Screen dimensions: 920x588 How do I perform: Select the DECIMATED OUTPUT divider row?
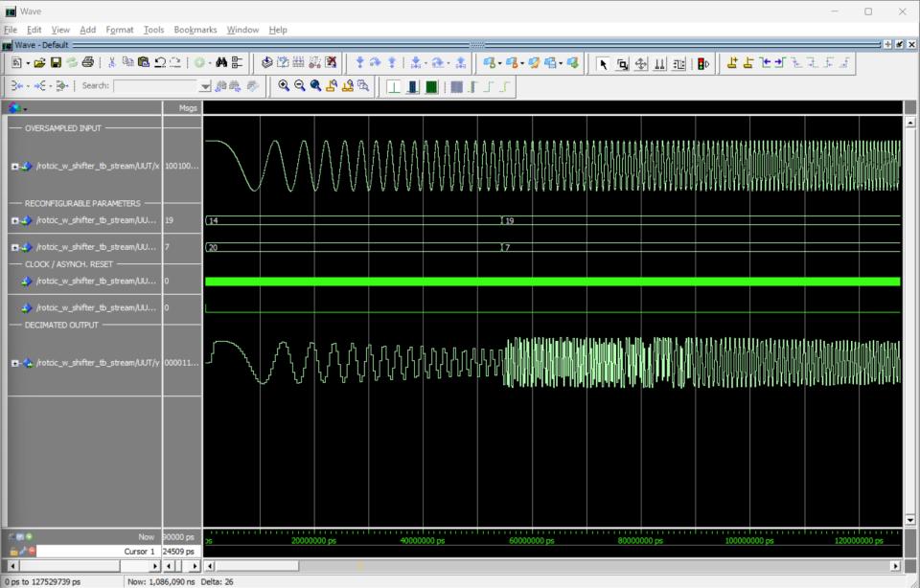click(x=84, y=325)
